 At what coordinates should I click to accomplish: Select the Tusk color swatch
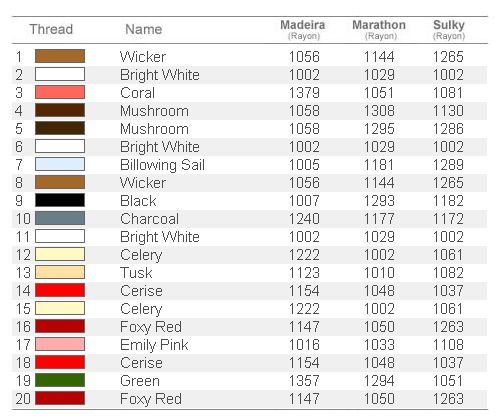[x=60, y=272]
